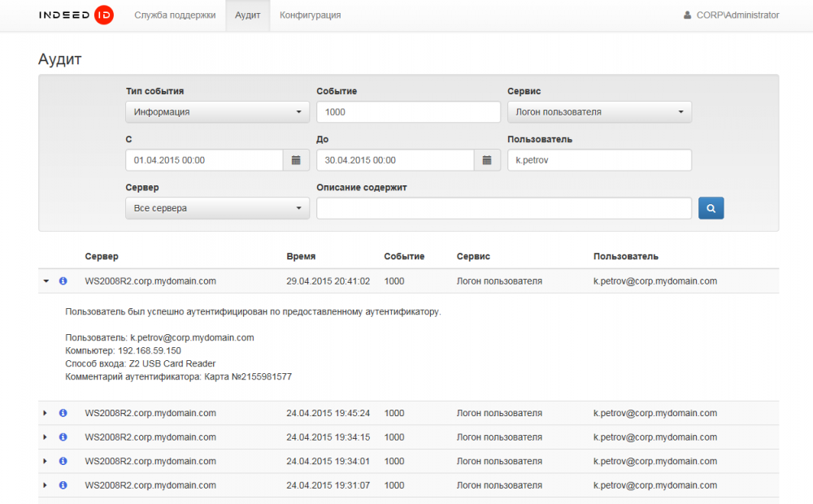Click the Описание содержит text field
The height and width of the screenshot is (504, 813).
coord(504,208)
